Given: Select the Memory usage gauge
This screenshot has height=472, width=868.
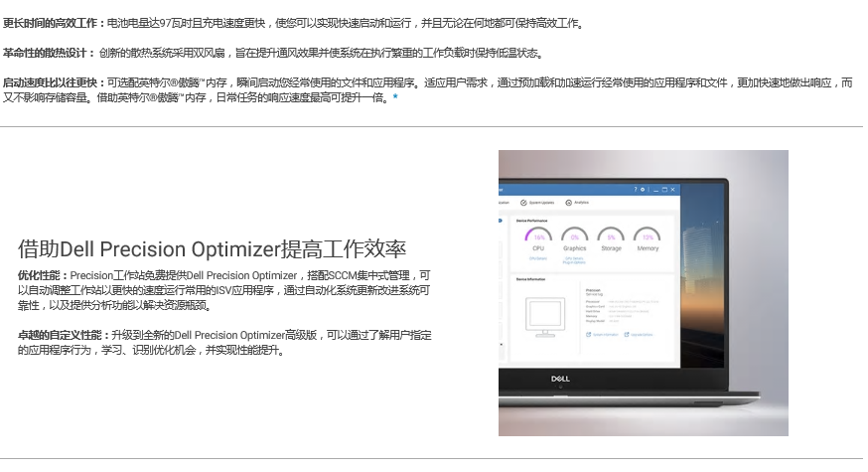Looking at the screenshot, I should 648,239.
